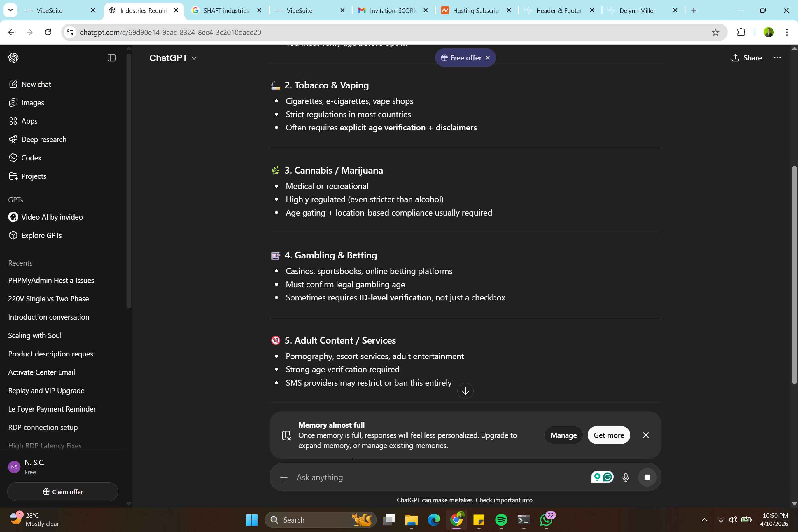Image resolution: width=798 pixels, height=532 pixels.
Task: Open Spotify from the taskbar
Action: [501, 520]
